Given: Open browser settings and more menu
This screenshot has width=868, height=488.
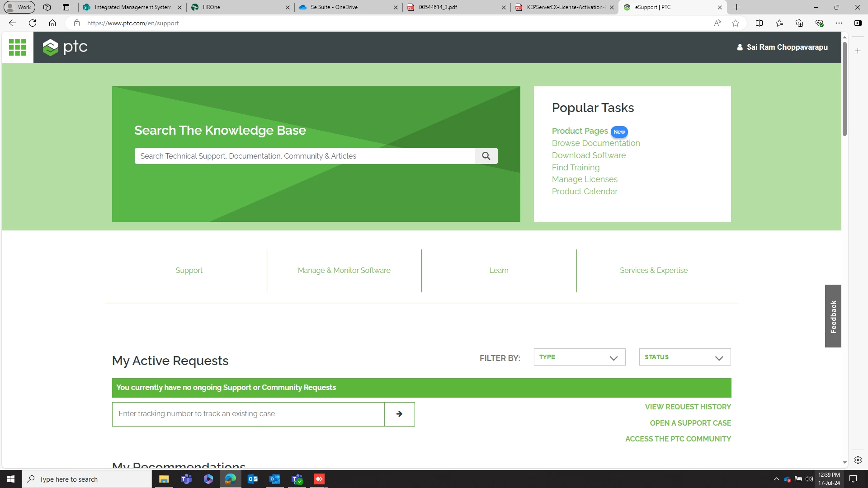Looking at the screenshot, I should tap(839, 23).
